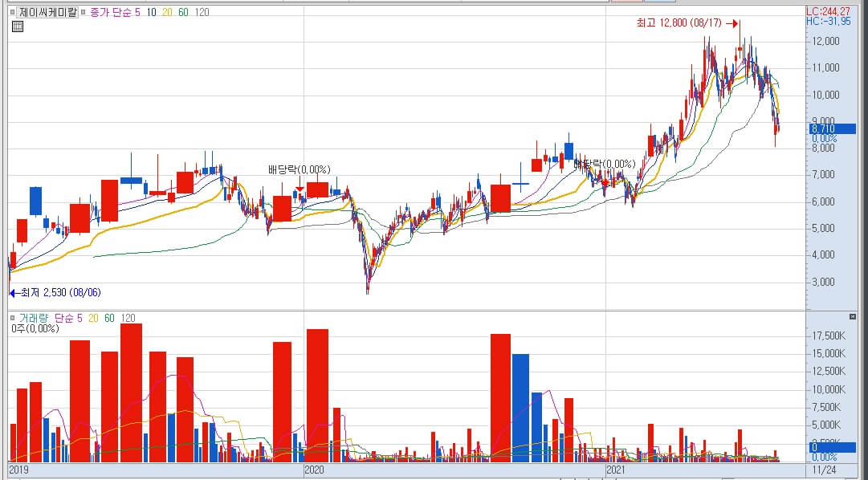Select the volume 20 moving average label
Viewport: 868px width, 480px height.
pos(94,319)
